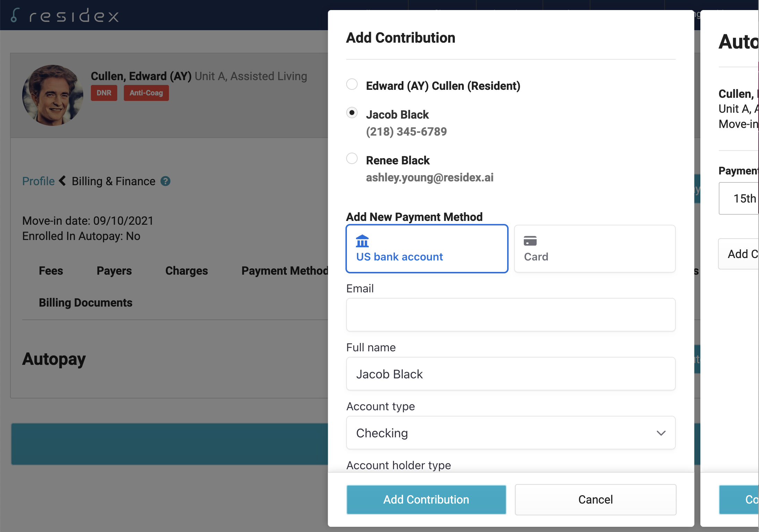The width and height of the screenshot is (759, 532).
Task: Open the Account type Checking dropdown
Action: click(x=510, y=433)
